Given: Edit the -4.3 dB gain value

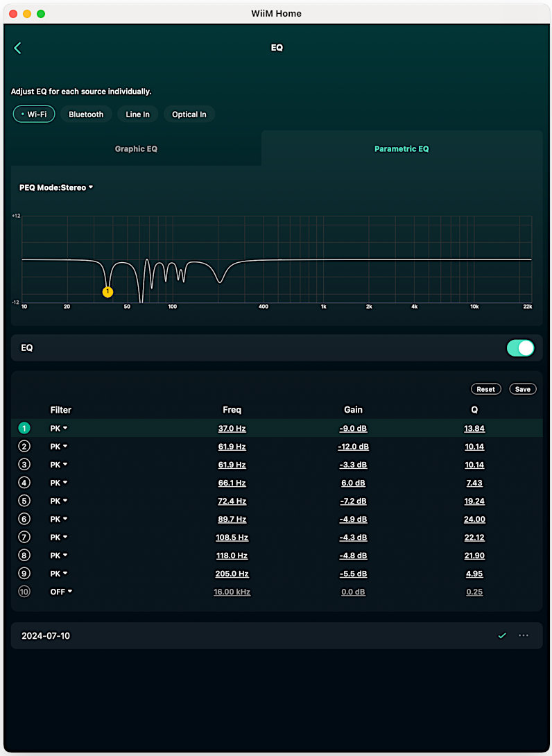Looking at the screenshot, I should click(353, 537).
